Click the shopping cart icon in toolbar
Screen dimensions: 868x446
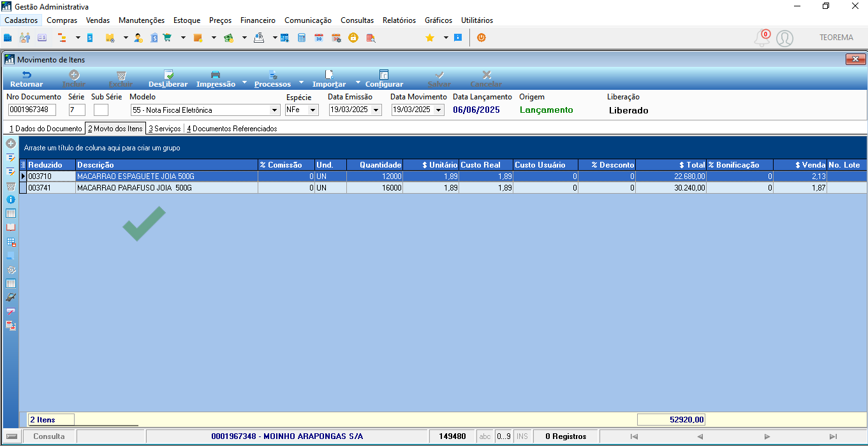[x=167, y=38]
